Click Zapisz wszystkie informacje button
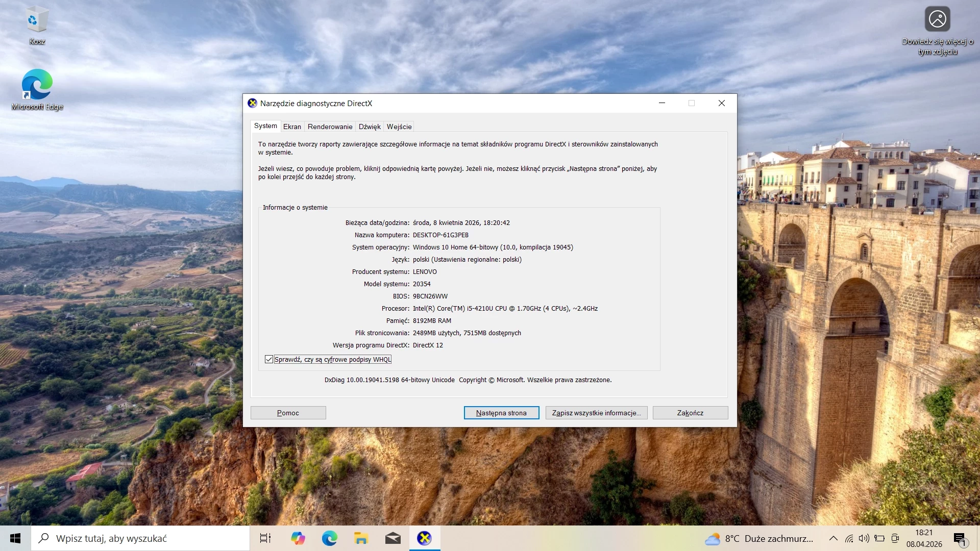 click(x=596, y=413)
